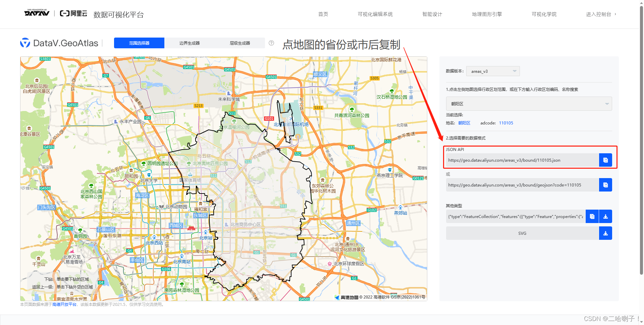Open the 可视化学院 menu item
The width and height of the screenshot is (644, 325).
[x=544, y=14]
